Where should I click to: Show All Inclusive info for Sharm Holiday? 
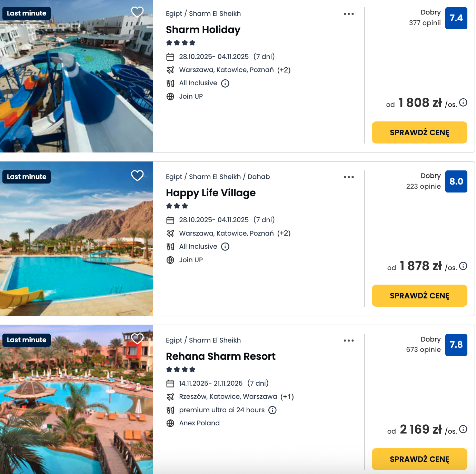[x=225, y=83]
